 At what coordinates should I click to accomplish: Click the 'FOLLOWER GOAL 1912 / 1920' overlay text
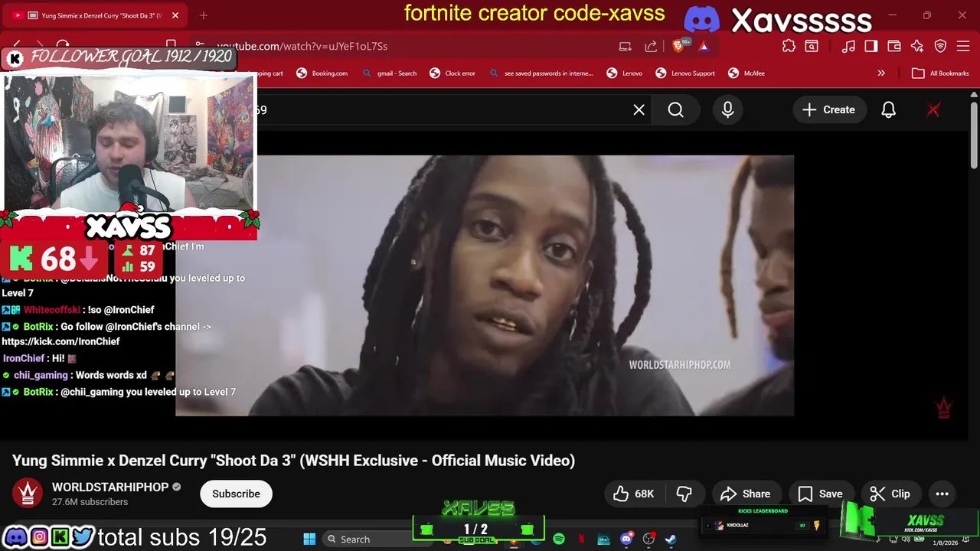[x=131, y=57]
